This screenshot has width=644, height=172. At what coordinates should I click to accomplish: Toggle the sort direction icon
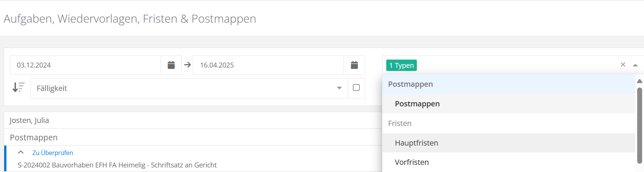coord(18,88)
